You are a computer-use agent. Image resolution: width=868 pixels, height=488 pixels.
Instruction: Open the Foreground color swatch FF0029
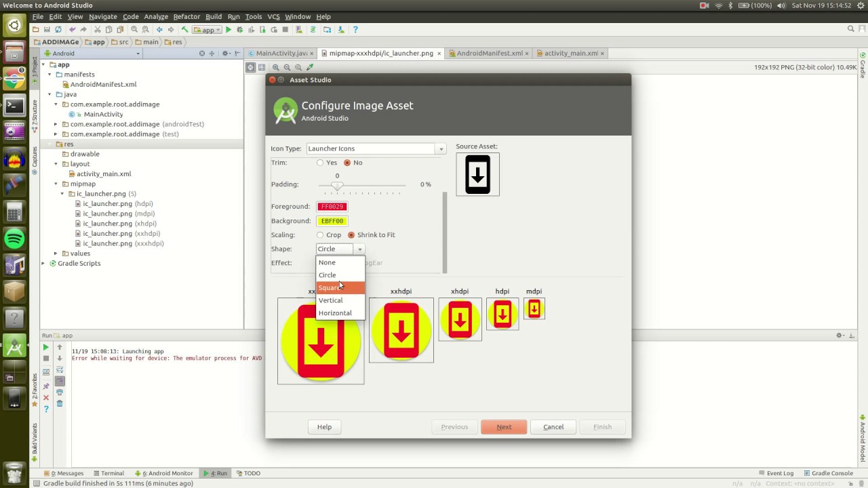pos(332,206)
